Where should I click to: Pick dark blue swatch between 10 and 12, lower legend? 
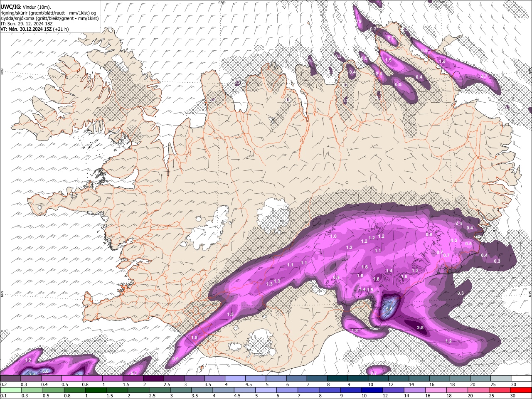pos(372,390)
